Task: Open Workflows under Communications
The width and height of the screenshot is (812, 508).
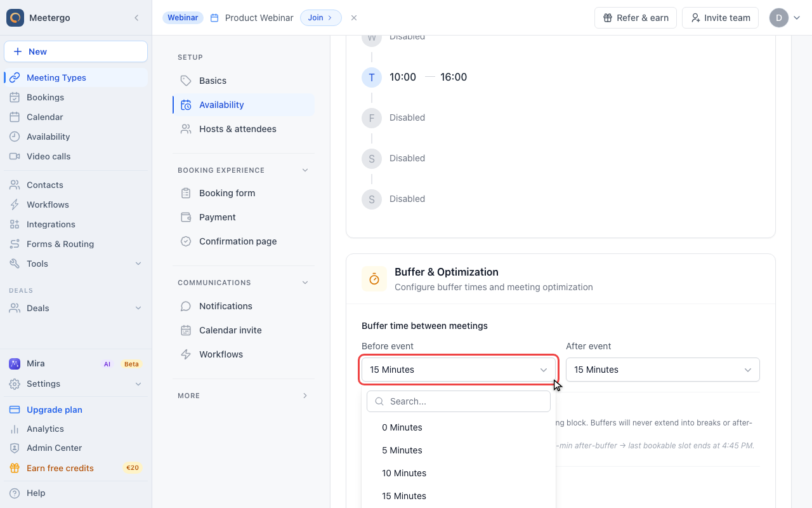Action: click(x=244, y=354)
